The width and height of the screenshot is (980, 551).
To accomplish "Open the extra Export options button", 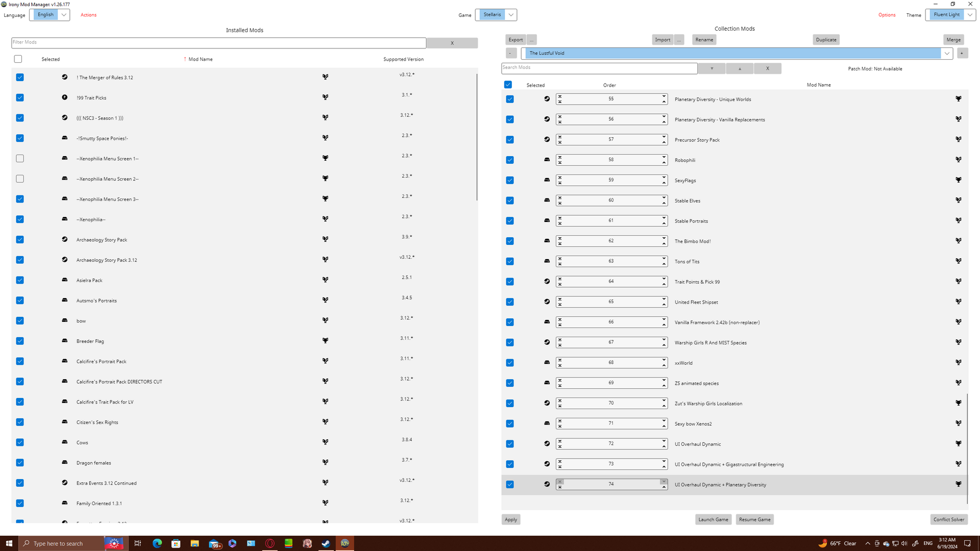I will pyautogui.click(x=531, y=40).
